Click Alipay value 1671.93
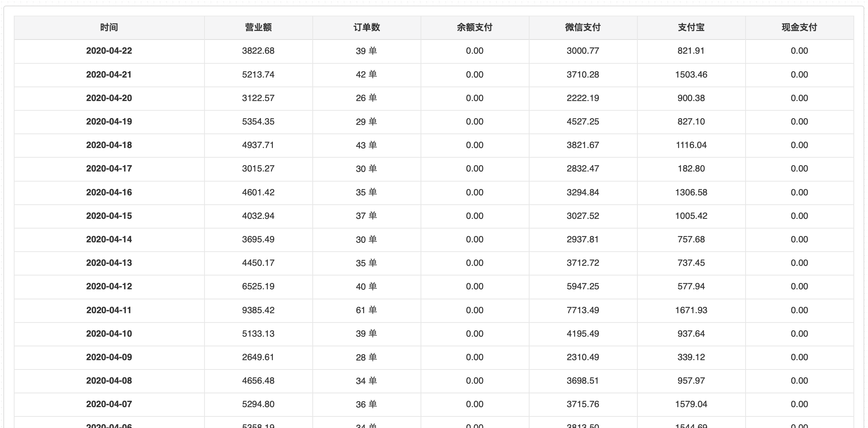This screenshot has width=868, height=428. [691, 310]
